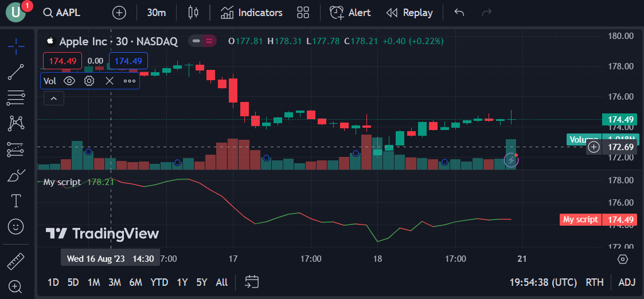This screenshot has height=299, width=644.
Task: Select the crosshair cursor tool
Action: (16, 46)
